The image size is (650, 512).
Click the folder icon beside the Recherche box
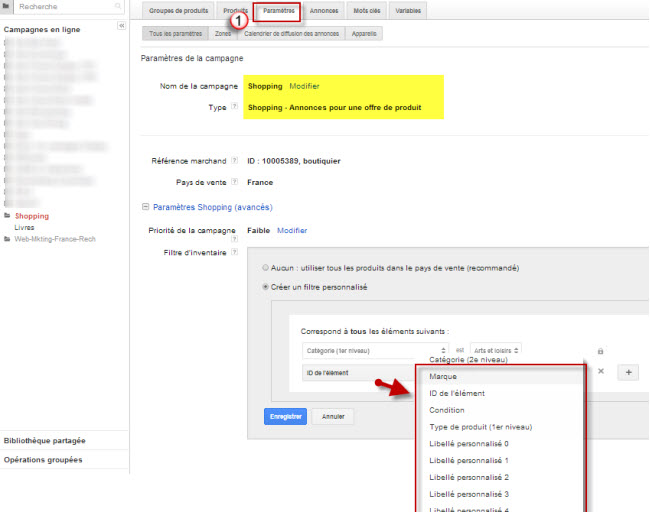coord(6,6)
